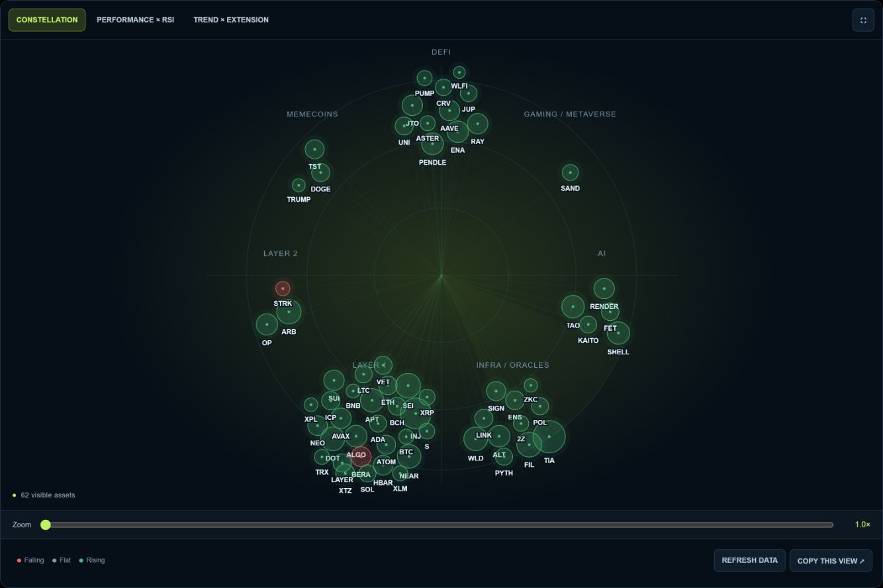Click the Flat legend label
Image resolution: width=883 pixels, height=588 pixels.
(65, 560)
